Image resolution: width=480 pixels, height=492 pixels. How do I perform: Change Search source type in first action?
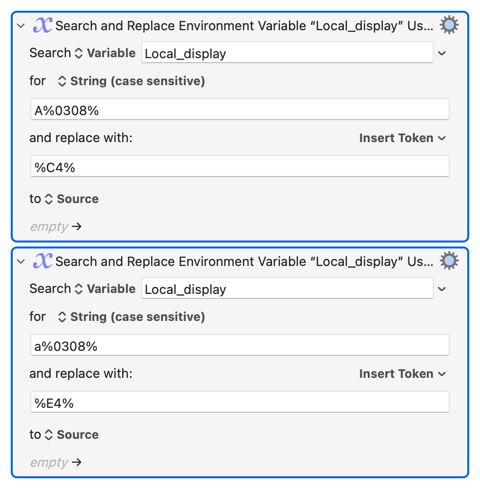coord(105,53)
